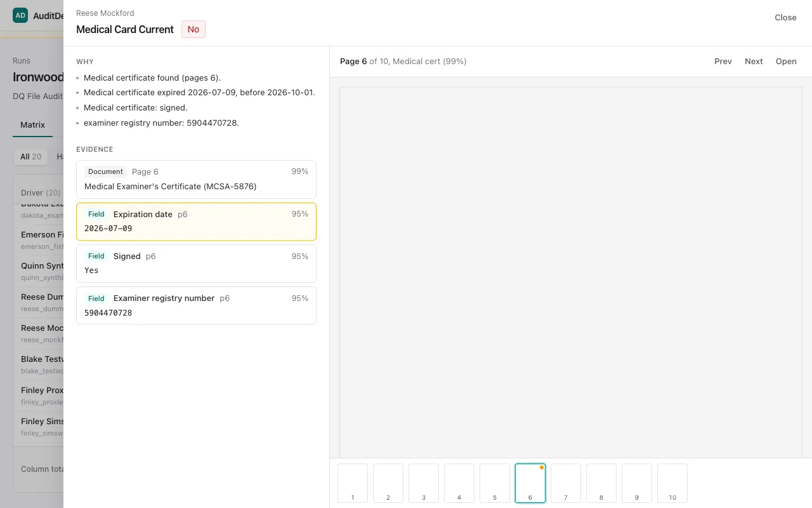Viewport: 812px width, 508px height.
Task: Close the Medical Card Current panel
Action: click(x=785, y=18)
